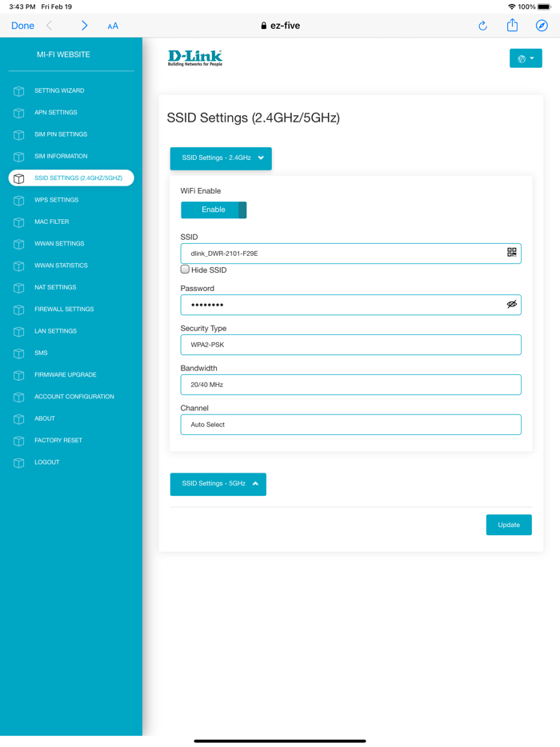Expand the SSID Settings - 5GHz section

coord(218,484)
